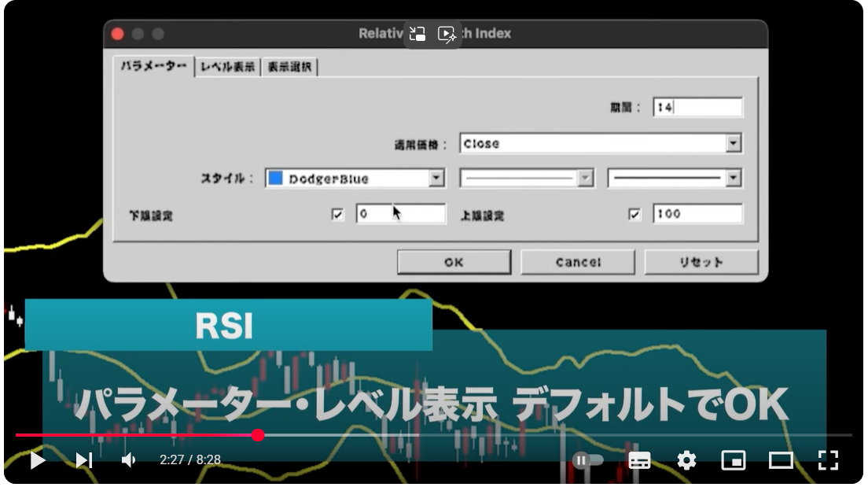868x487 pixels.
Task: Open the line style dropdown
Action: [x=527, y=178]
